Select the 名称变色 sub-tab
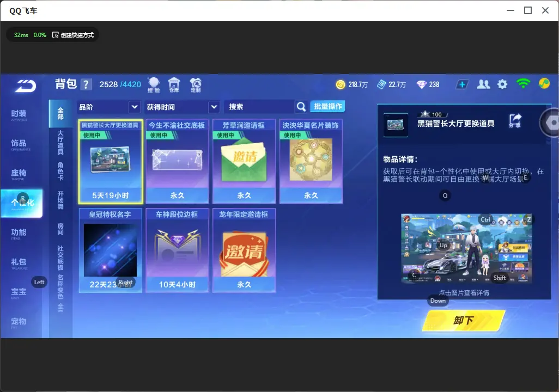Screen dimensions: 559x392 pyautogui.click(x=60, y=287)
